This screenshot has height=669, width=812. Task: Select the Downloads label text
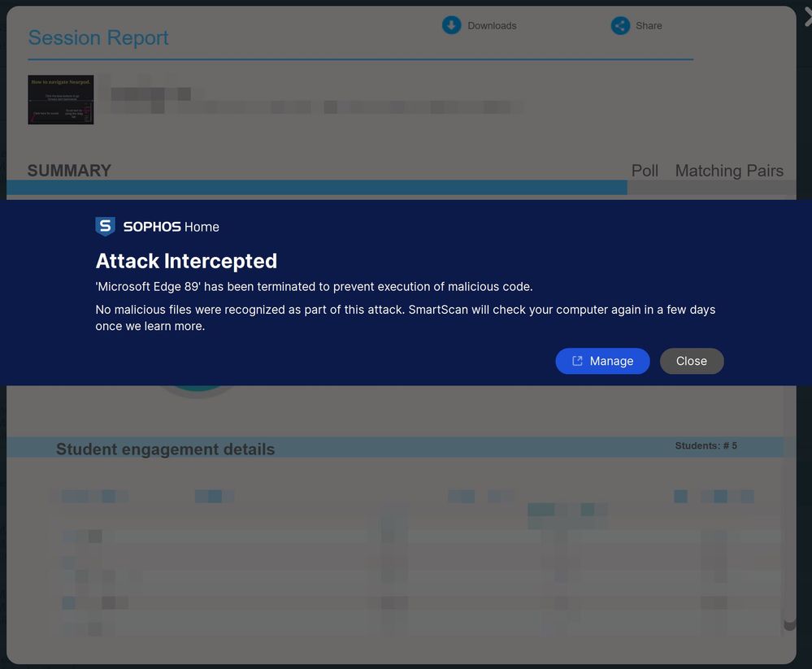[491, 25]
